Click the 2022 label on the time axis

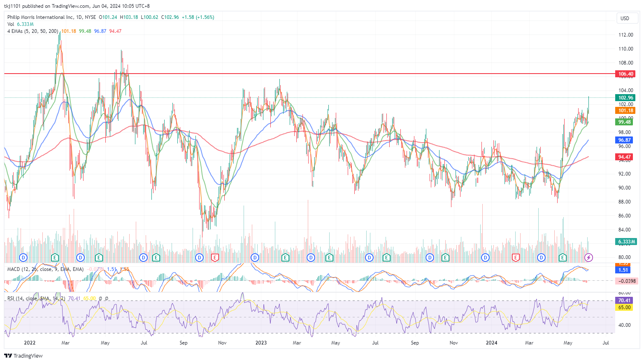[x=30, y=343]
